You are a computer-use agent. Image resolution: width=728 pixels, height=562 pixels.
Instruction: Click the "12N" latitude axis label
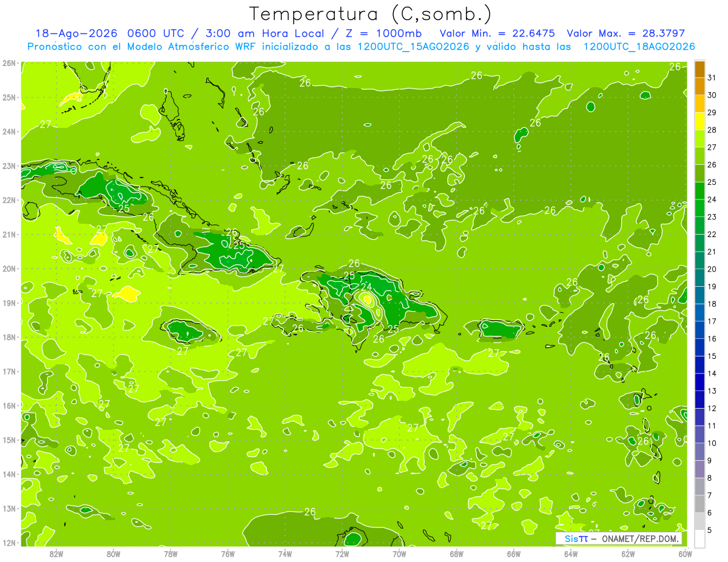click(8, 543)
